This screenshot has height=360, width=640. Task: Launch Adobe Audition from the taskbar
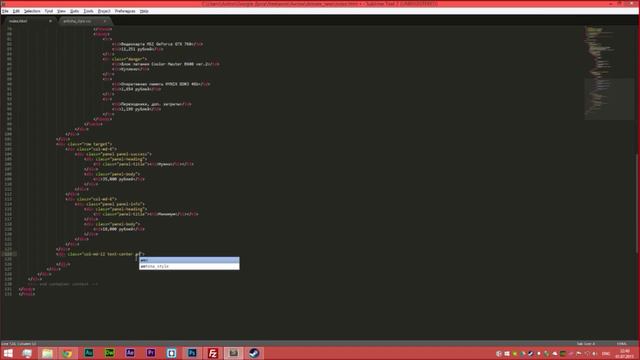(89, 353)
